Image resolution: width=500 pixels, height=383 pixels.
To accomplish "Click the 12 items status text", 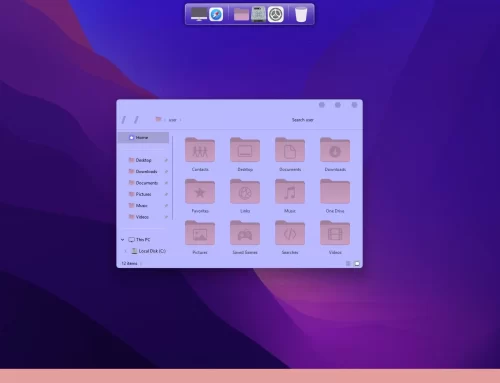I will click(129, 263).
